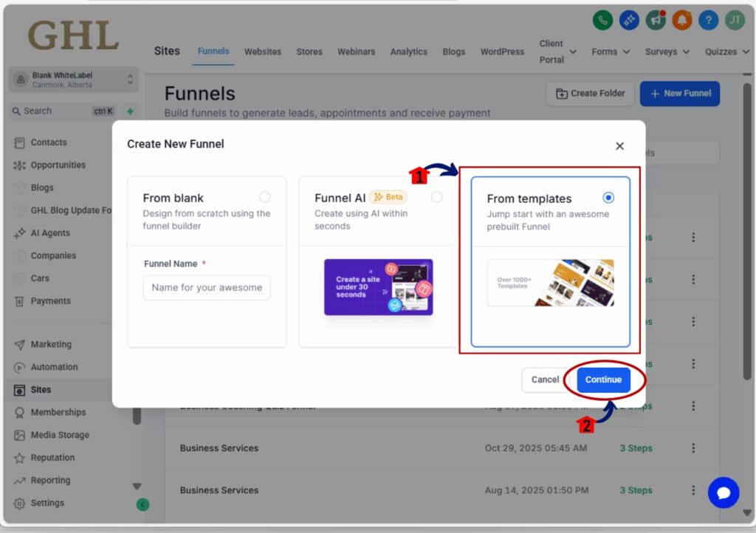The height and width of the screenshot is (533, 756).
Task: Click the blue help question mark icon
Action: [x=708, y=21]
